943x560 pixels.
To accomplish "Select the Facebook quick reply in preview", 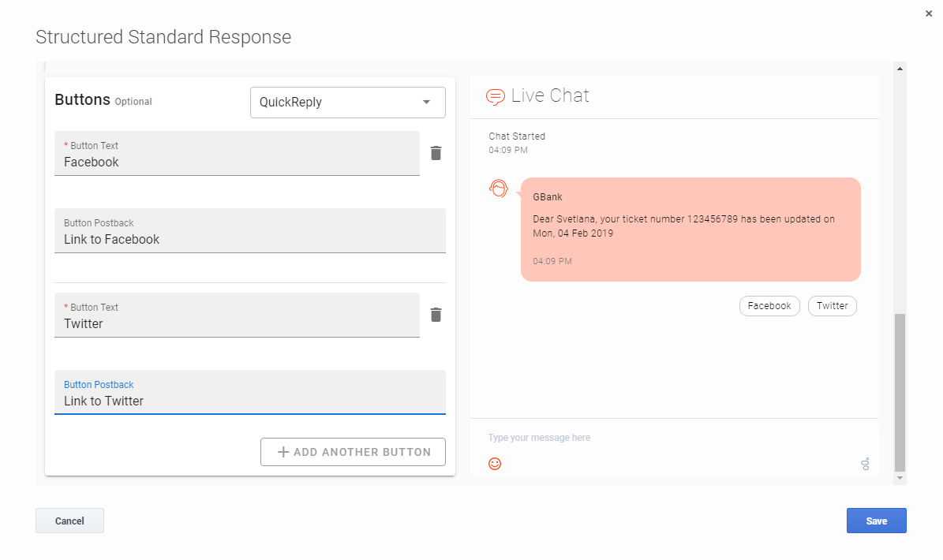I will click(x=769, y=306).
